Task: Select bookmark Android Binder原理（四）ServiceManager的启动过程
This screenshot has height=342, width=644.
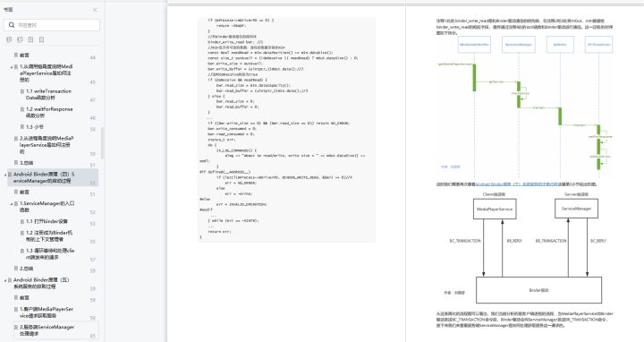Action: [44, 177]
